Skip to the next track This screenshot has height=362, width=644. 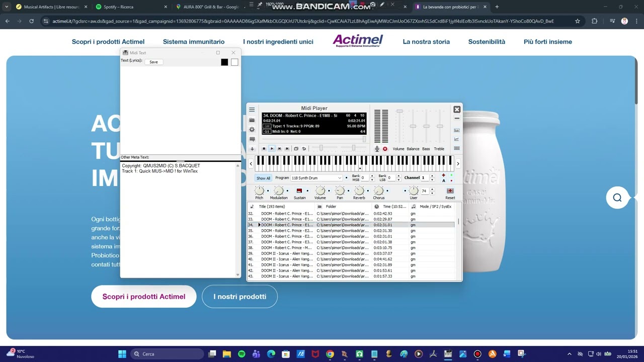click(287, 148)
